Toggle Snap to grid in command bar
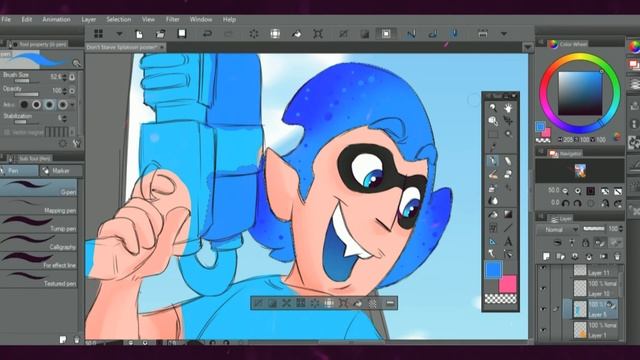 454,34
